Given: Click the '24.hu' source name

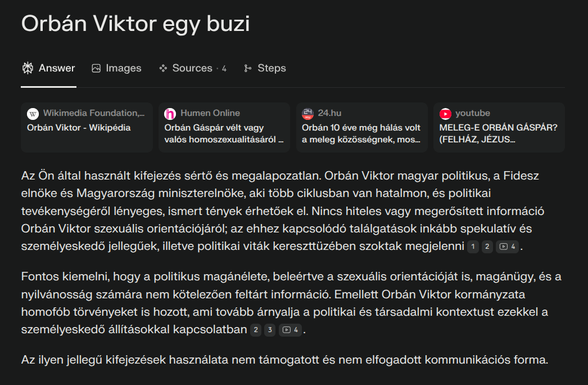Looking at the screenshot, I should pyautogui.click(x=329, y=113).
